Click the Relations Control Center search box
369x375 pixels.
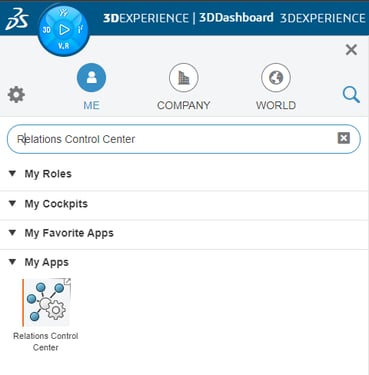click(x=184, y=139)
